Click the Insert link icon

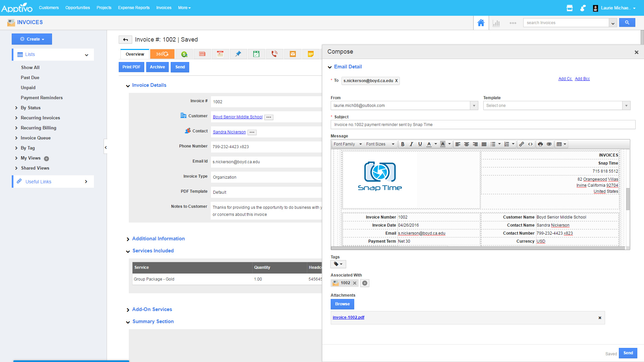click(522, 144)
